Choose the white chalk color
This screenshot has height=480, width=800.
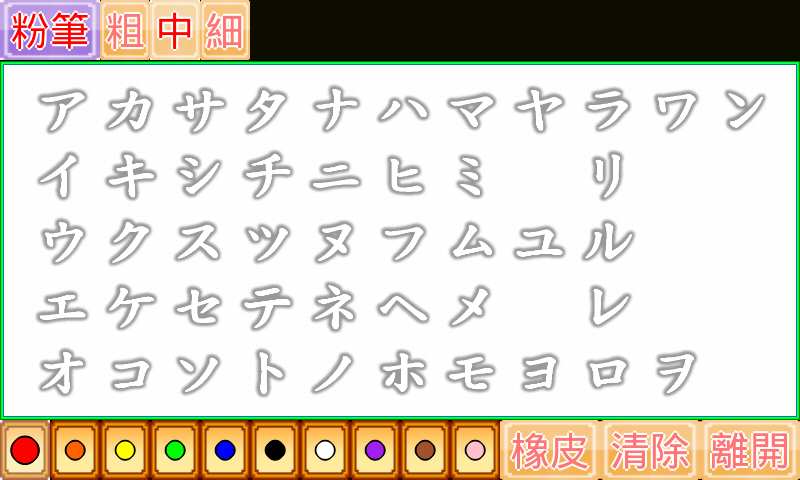coord(325,450)
